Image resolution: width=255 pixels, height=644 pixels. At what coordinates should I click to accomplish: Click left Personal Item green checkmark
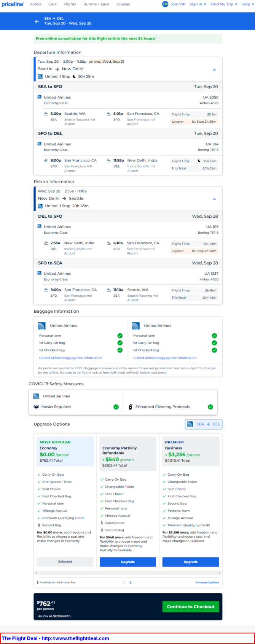[120, 335]
